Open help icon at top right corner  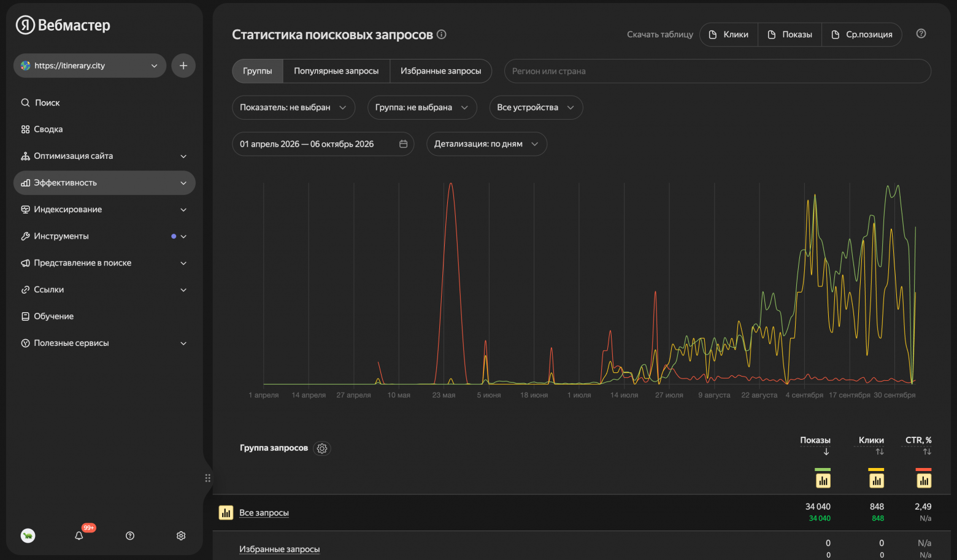(921, 34)
